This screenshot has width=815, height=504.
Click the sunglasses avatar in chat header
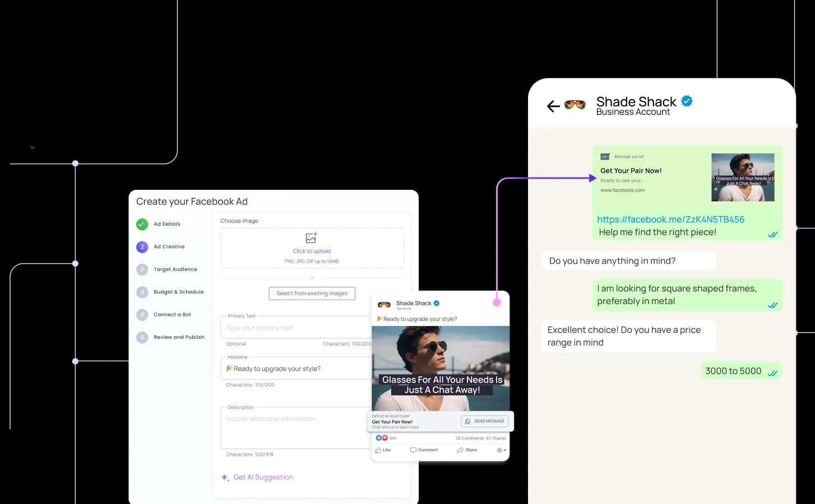click(575, 105)
